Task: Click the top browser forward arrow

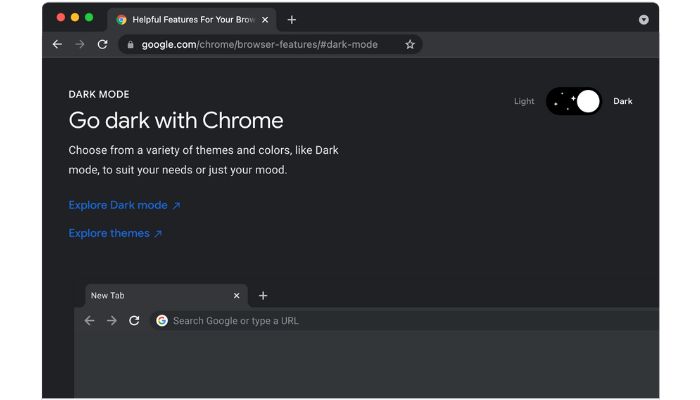Action: click(x=80, y=44)
